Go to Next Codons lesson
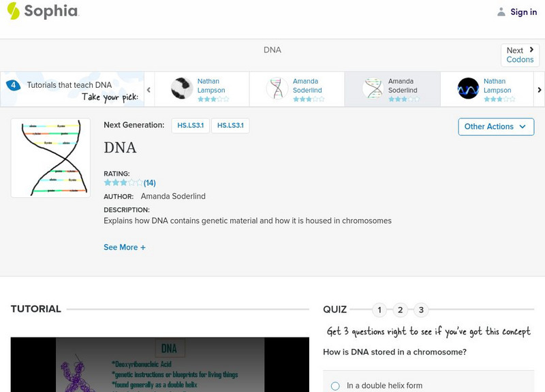Viewport: 545px width, 392px height. pyautogui.click(x=520, y=55)
